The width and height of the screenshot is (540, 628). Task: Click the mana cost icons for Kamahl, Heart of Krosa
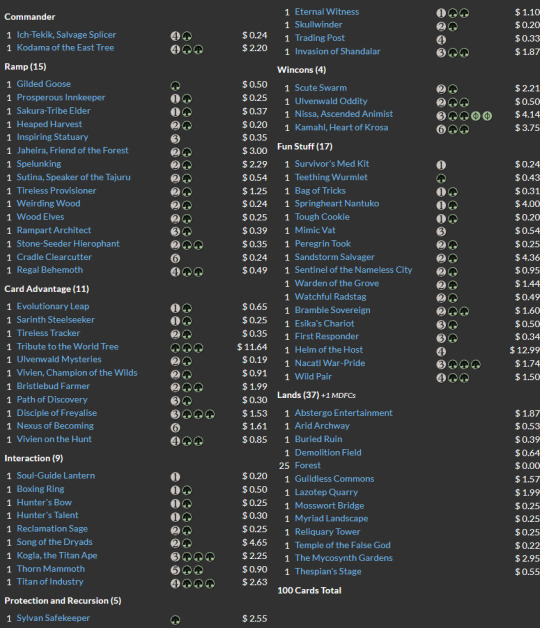[453, 129]
